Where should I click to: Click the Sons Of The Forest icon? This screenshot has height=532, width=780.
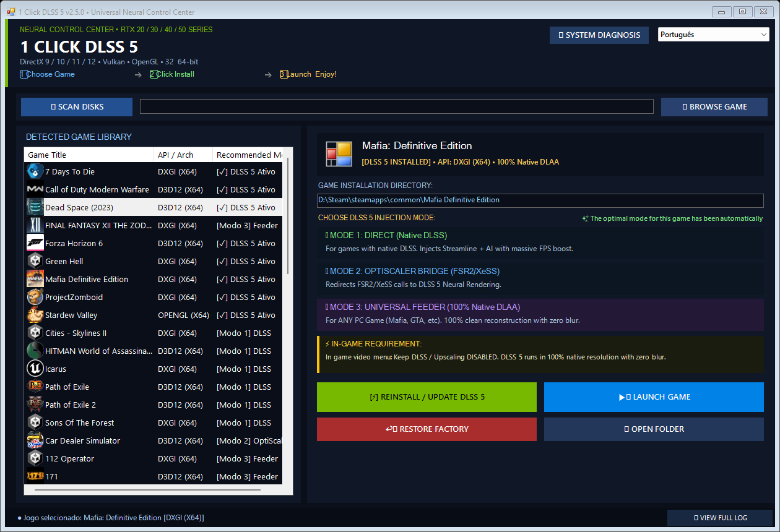[x=35, y=423]
